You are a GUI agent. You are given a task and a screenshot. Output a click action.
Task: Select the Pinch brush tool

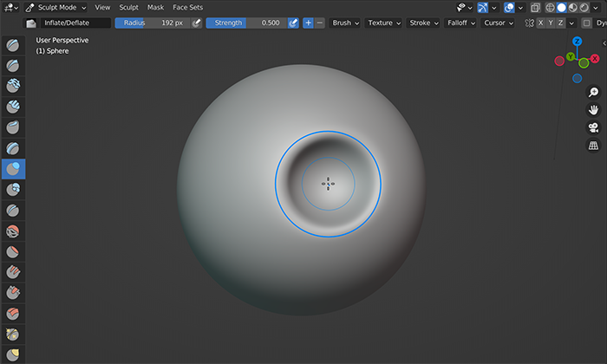point(13,335)
